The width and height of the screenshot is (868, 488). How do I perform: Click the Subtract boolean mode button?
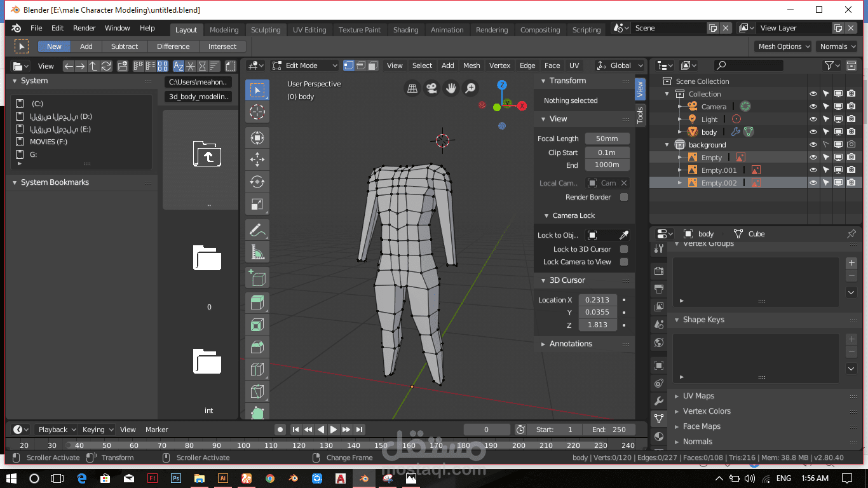125,46
